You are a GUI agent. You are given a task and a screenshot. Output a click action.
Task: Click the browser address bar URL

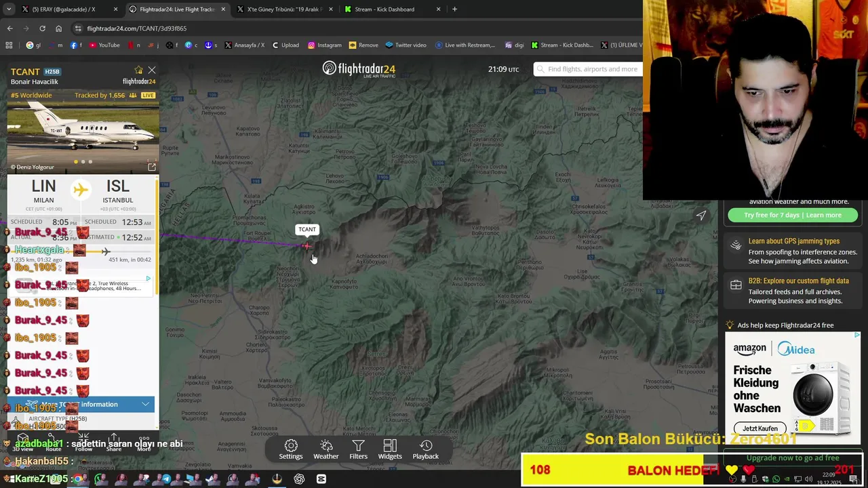pos(137,28)
